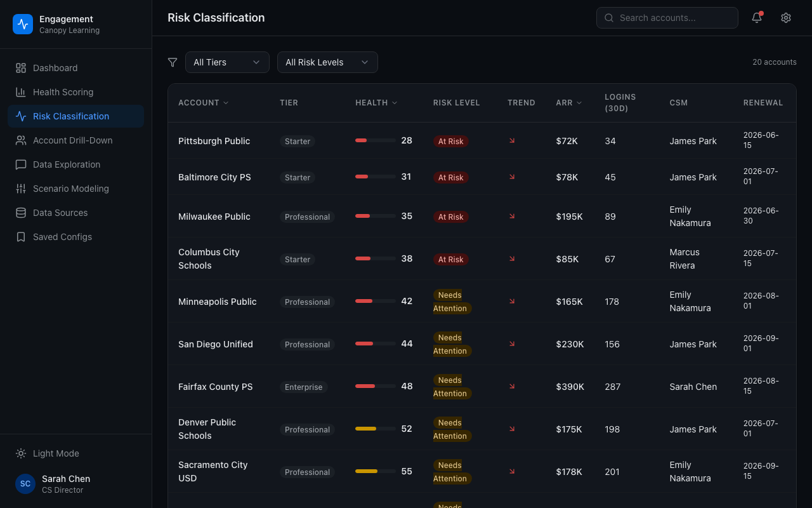Open the All Tiers dropdown

tap(227, 62)
